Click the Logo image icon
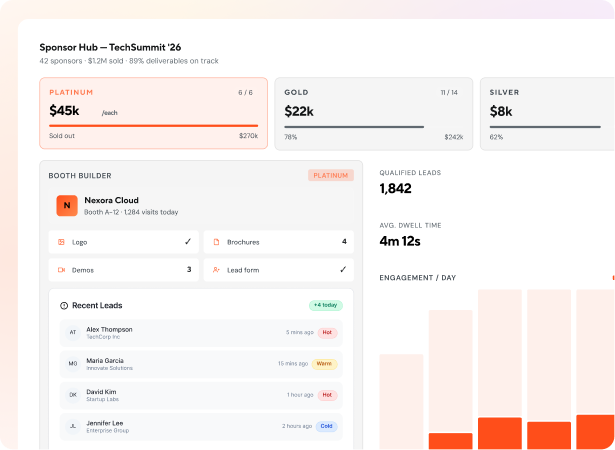615x450 pixels. coord(61,242)
